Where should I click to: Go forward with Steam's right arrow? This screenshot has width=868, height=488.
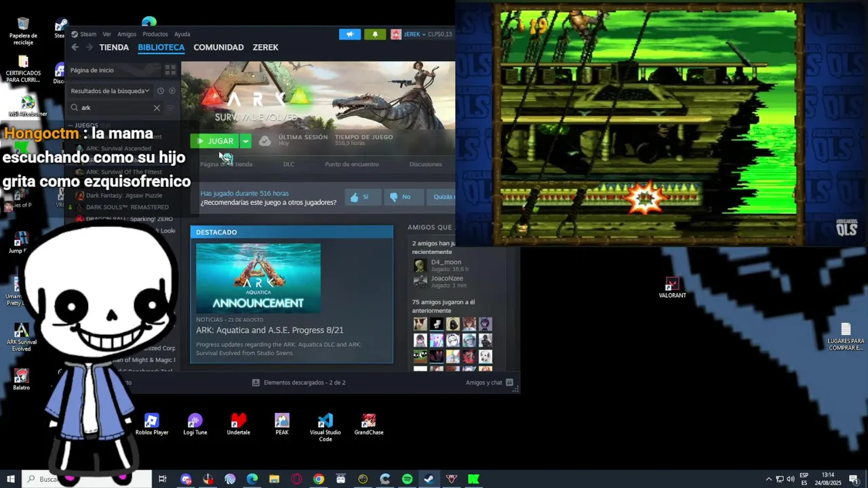tap(90, 47)
